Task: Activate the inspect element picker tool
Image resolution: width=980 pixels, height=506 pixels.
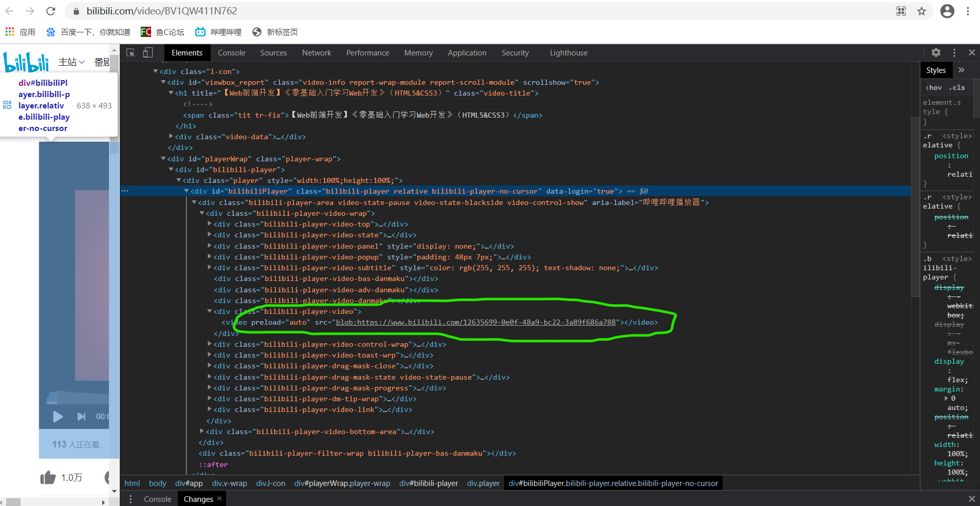Action: click(131, 53)
